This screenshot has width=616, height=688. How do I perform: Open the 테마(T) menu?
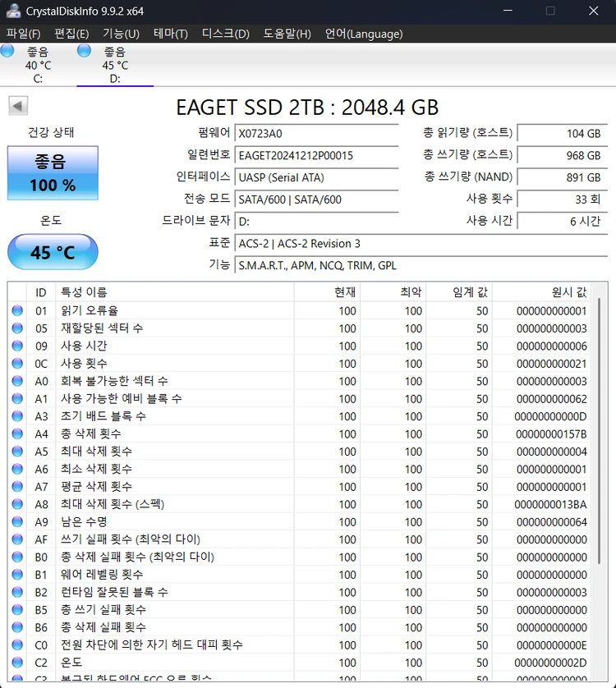[x=170, y=34]
